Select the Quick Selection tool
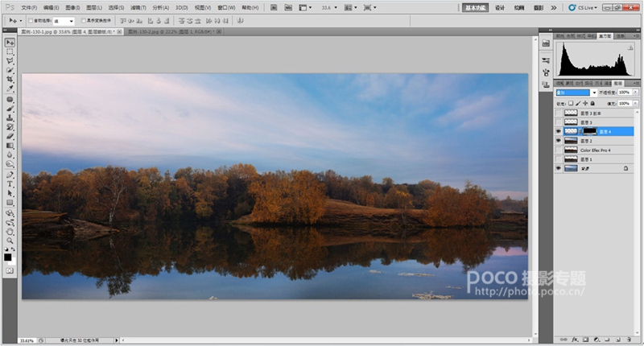This screenshot has height=346, width=644. (10, 70)
